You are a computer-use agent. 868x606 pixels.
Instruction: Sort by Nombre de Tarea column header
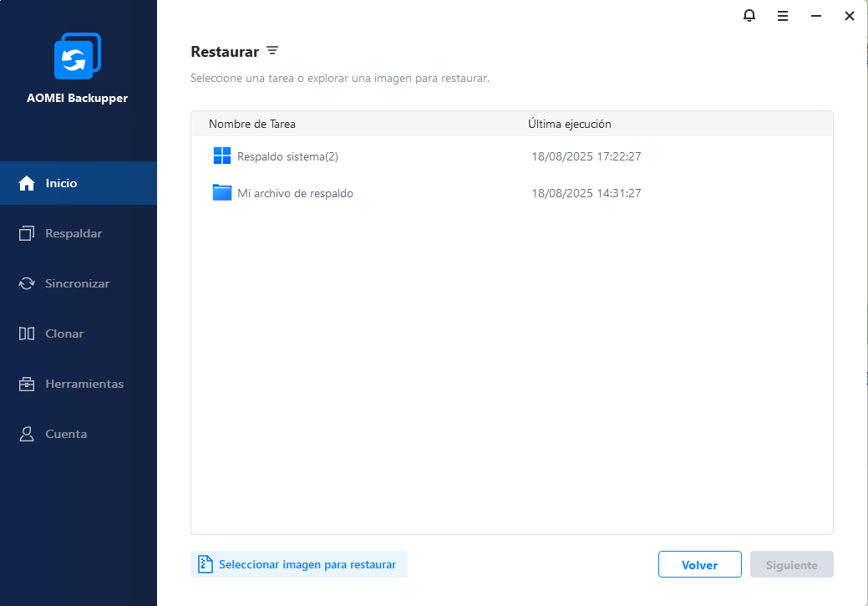[x=252, y=124]
